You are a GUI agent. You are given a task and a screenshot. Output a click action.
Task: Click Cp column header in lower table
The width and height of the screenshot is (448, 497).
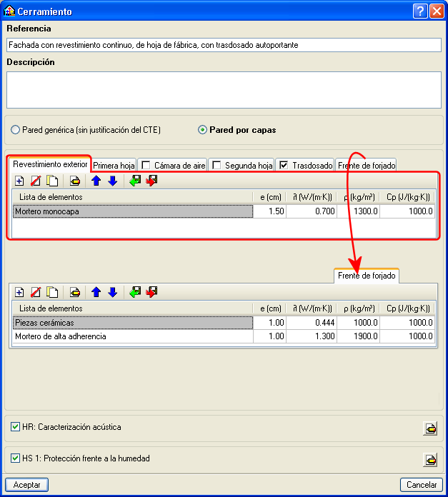pyautogui.click(x=407, y=308)
